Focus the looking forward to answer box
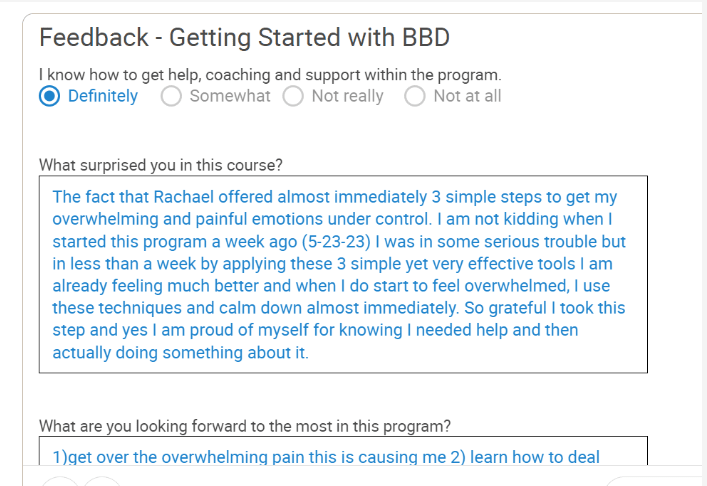Screen dimensions: 707x486 click(x=343, y=450)
